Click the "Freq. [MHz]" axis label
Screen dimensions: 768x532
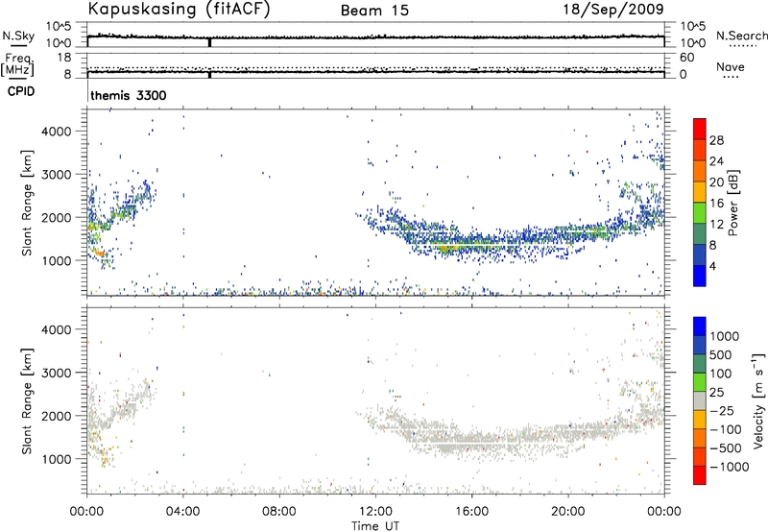[x=17, y=65]
